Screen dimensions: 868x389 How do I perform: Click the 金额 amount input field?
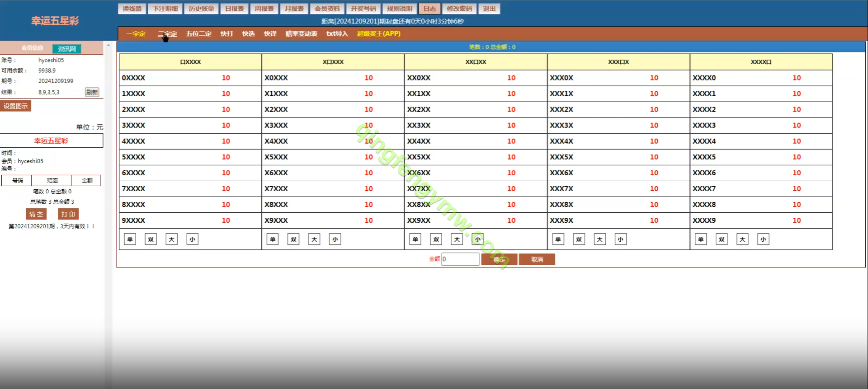pos(460,259)
